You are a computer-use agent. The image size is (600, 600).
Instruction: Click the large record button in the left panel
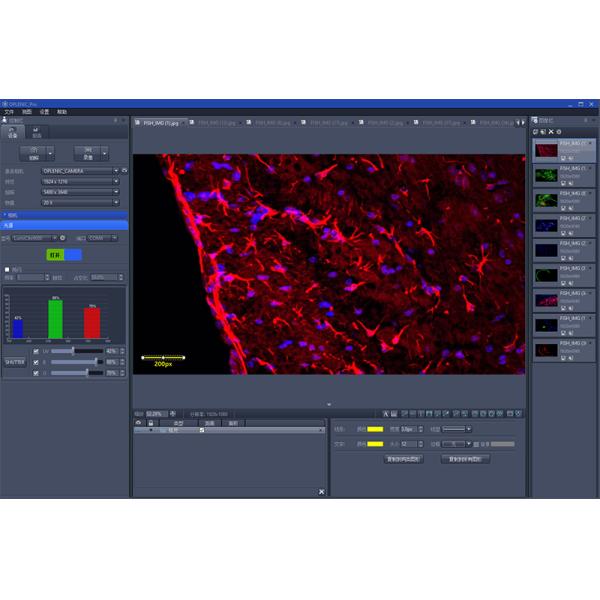coord(88,153)
